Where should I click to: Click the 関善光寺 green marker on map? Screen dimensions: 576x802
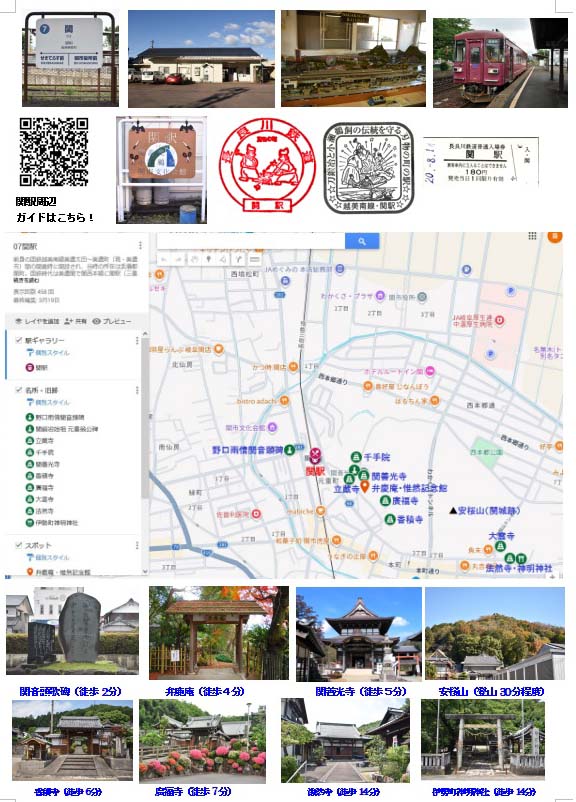pos(363,476)
